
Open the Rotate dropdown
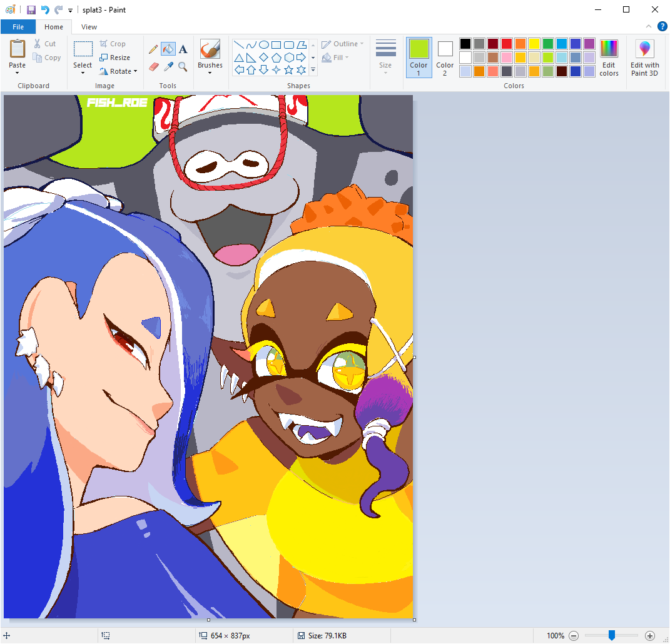118,71
